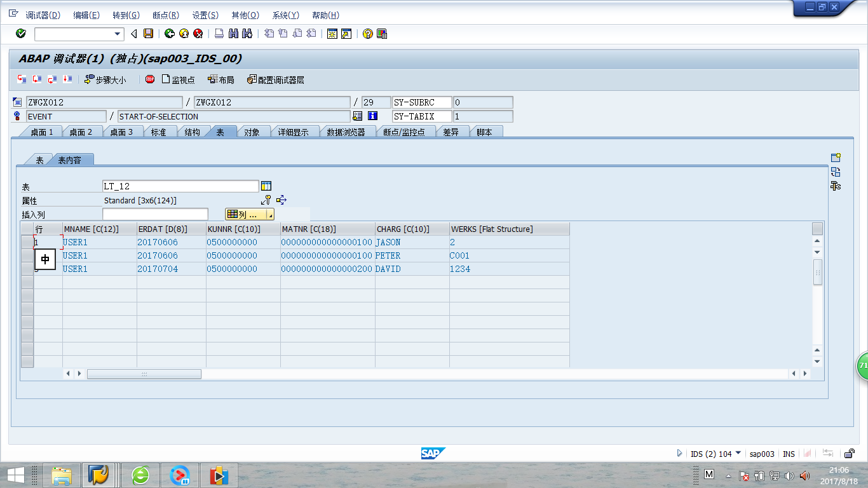Viewport: 868px width, 488px height.
Task: Click the Help question mark icon
Action: point(367,34)
